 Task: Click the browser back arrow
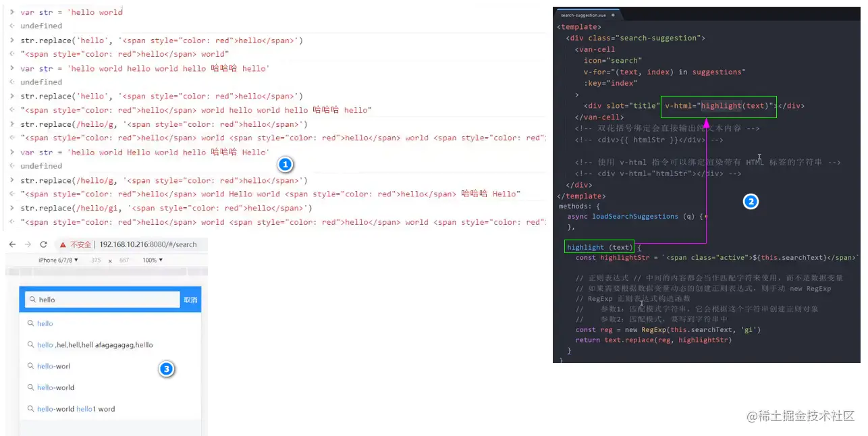tap(12, 244)
